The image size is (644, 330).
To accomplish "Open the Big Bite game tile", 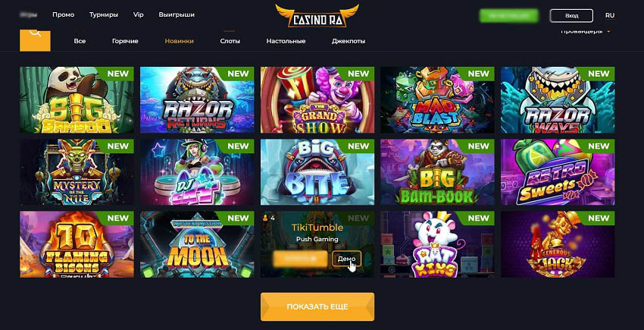I will point(317,172).
